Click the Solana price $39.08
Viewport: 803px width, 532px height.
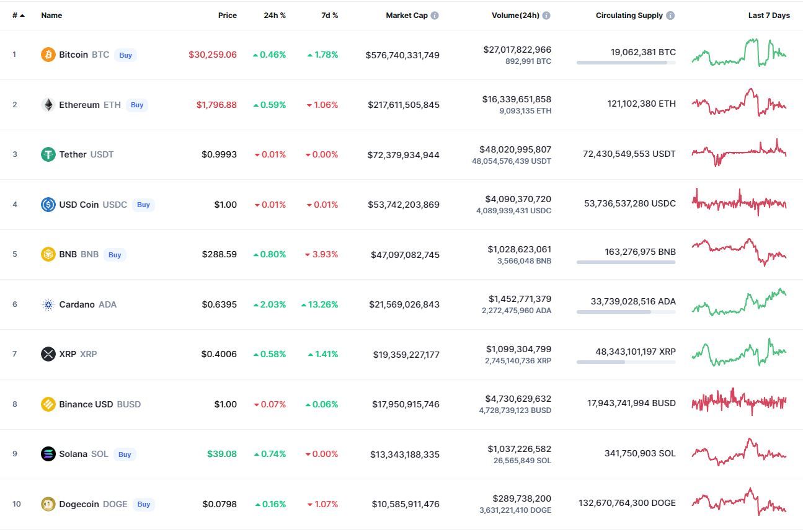(x=222, y=454)
